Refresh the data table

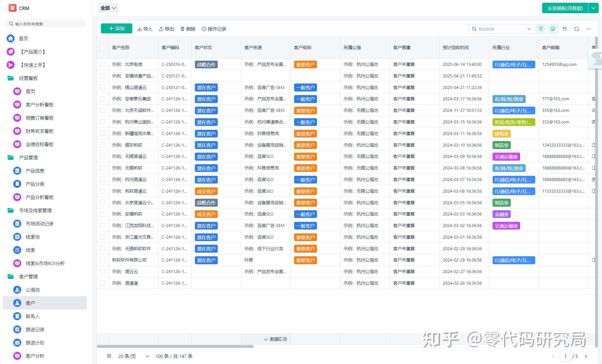point(577,29)
